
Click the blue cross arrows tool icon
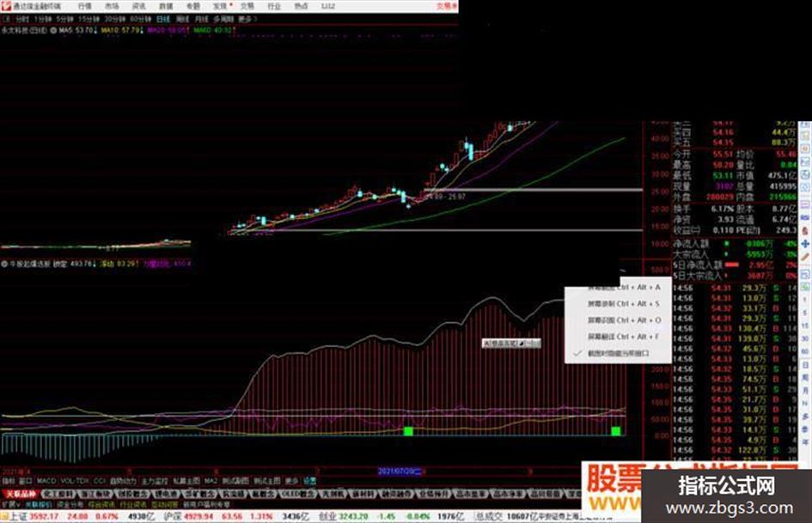(805, 244)
